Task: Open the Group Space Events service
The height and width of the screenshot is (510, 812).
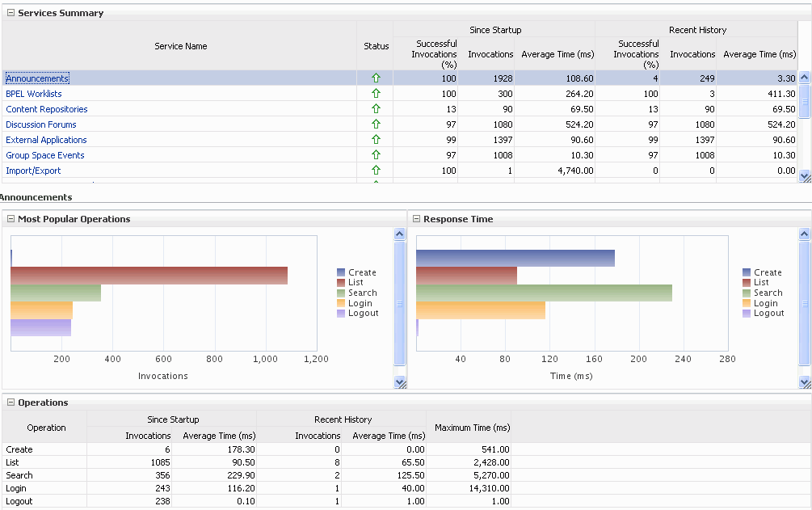Action: click(x=44, y=154)
